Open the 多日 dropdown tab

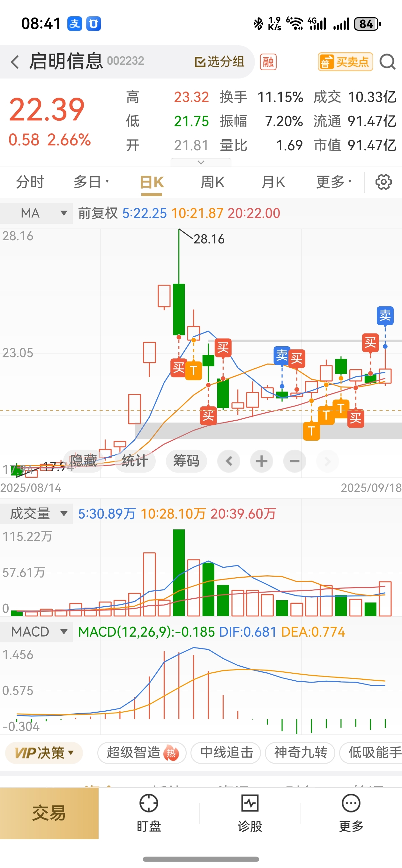point(91,182)
